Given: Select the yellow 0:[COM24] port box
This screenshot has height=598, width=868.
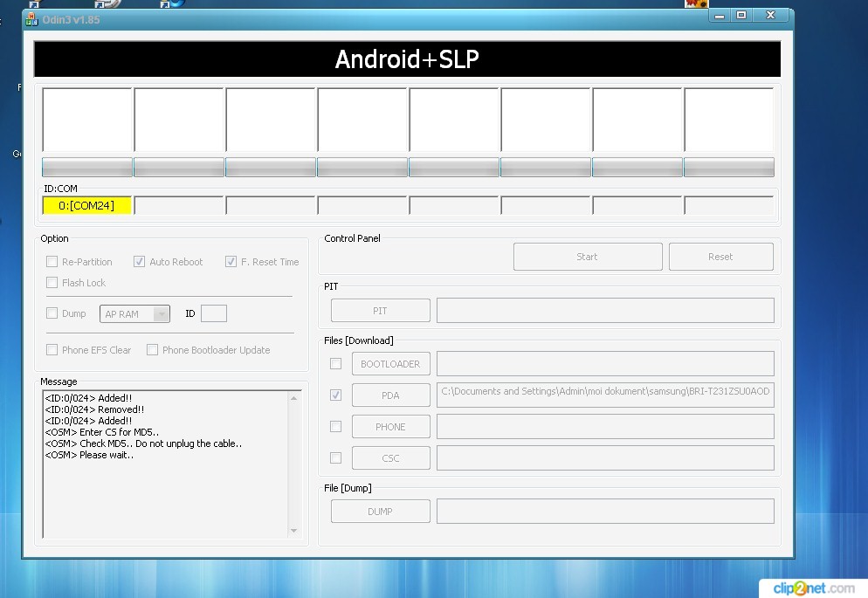Looking at the screenshot, I should (x=86, y=205).
